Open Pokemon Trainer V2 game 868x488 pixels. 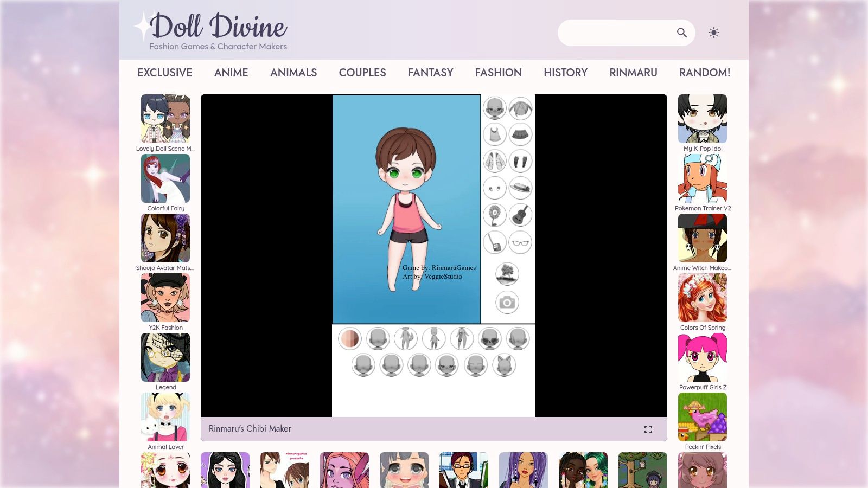click(x=703, y=183)
